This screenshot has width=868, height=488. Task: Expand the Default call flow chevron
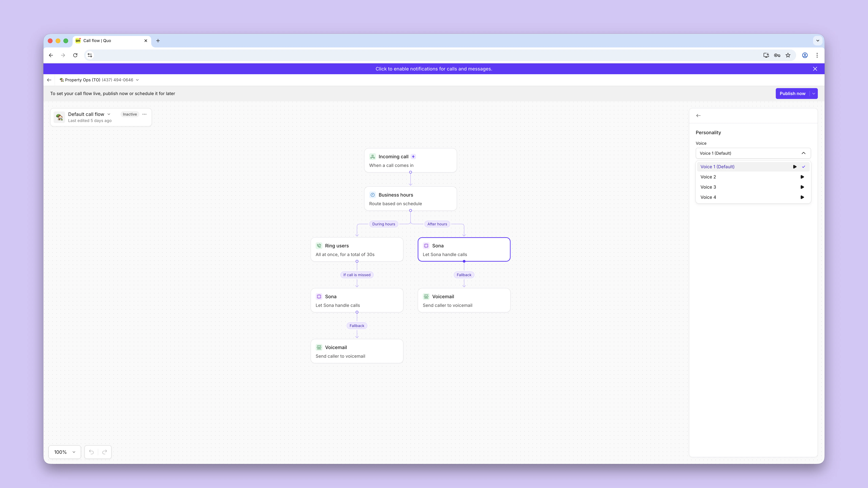coord(109,114)
